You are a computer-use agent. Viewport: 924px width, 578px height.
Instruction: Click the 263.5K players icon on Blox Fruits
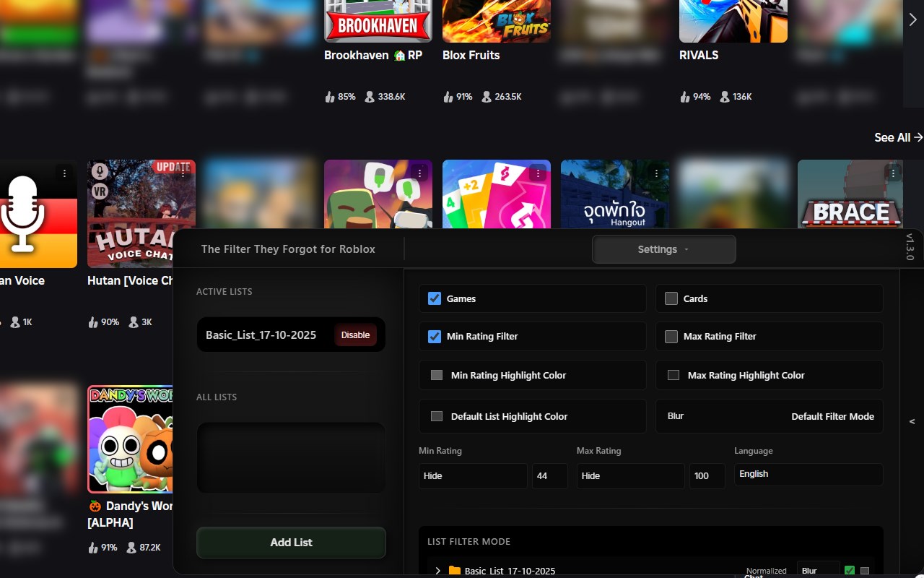pos(487,96)
